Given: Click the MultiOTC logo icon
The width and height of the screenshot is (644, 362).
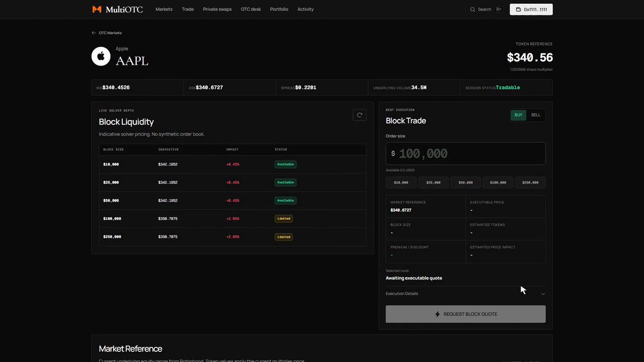Looking at the screenshot, I should tap(97, 9).
